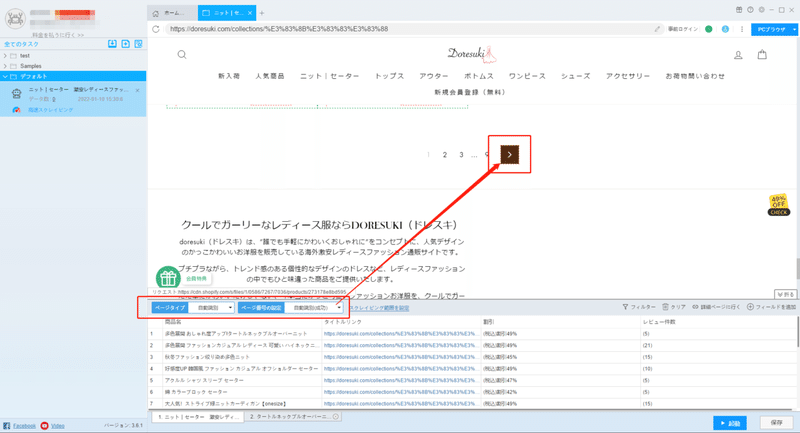Click the 49% OFF check badge
This screenshot has width=800, height=433.
779,205
